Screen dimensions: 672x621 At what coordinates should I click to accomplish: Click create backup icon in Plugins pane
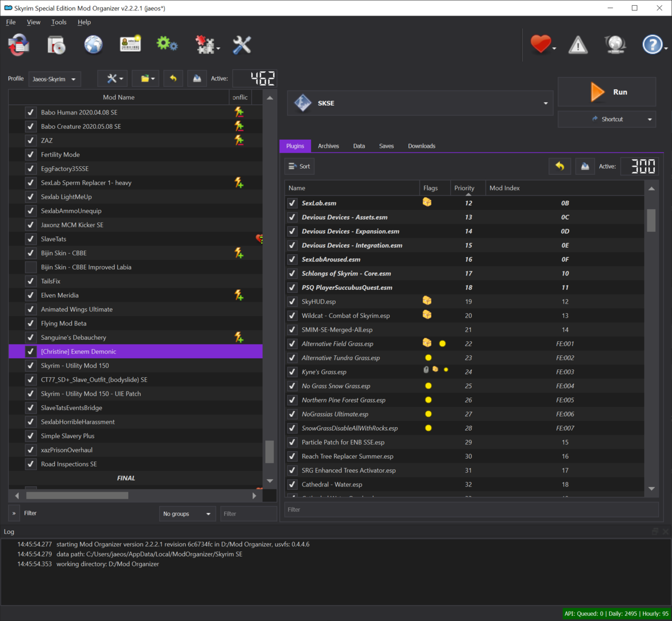585,166
